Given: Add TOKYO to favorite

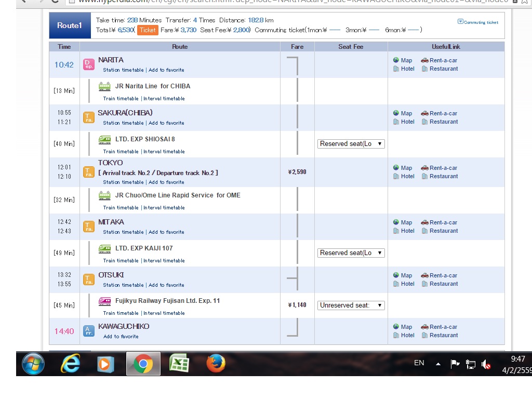Looking at the screenshot, I should pyautogui.click(x=167, y=182).
